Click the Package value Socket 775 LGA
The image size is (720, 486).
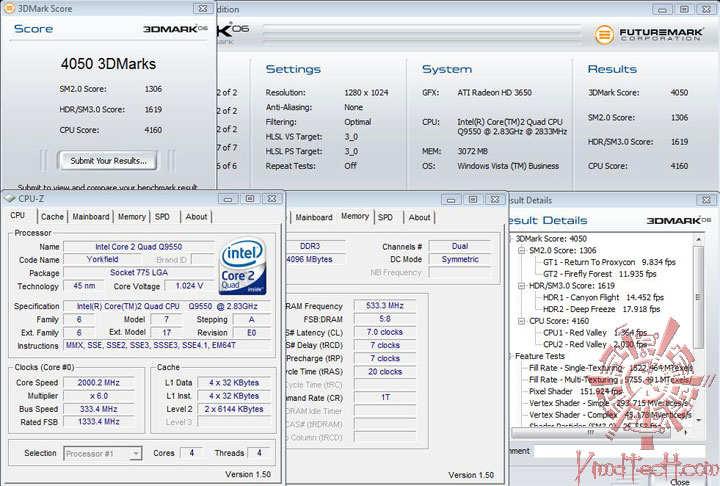click(139, 273)
